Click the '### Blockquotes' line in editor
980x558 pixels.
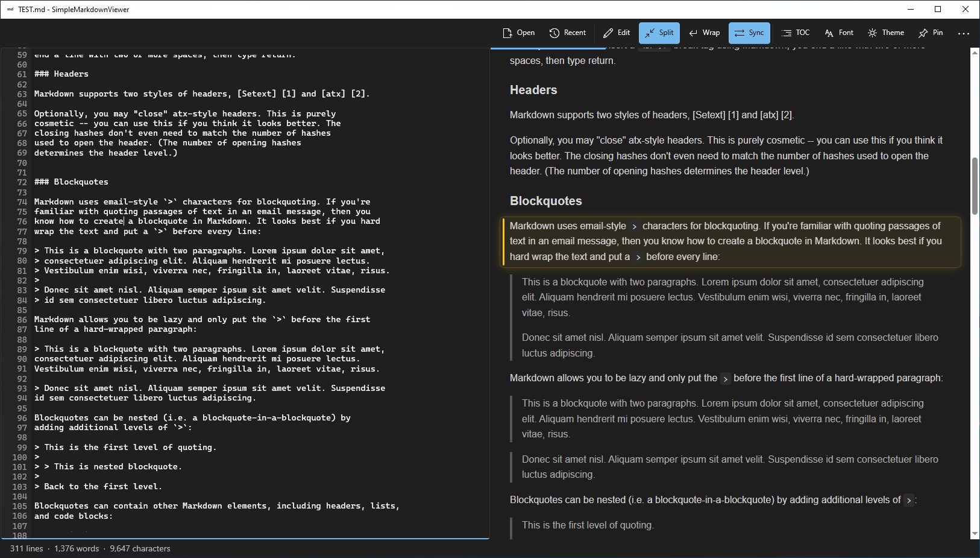coord(71,182)
